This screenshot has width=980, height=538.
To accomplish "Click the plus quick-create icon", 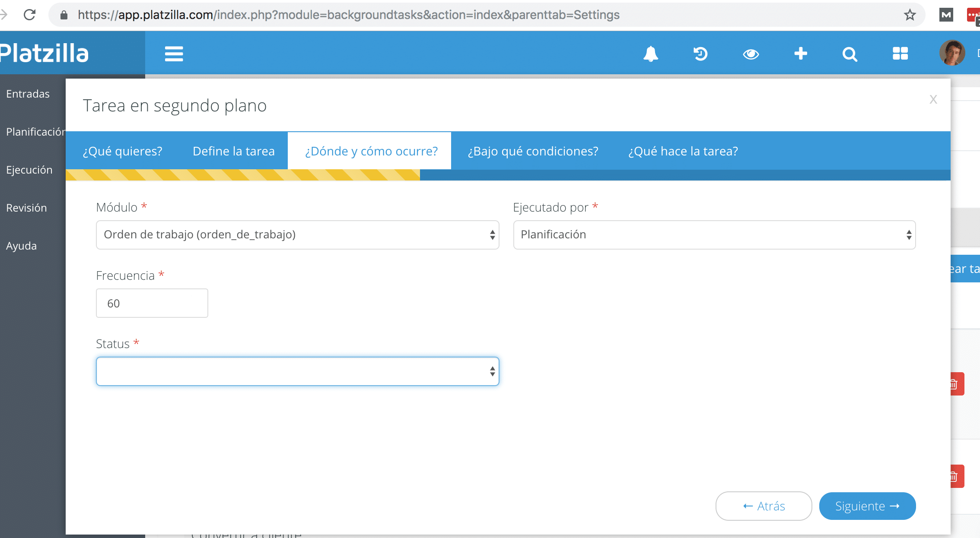I will click(x=801, y=54).
